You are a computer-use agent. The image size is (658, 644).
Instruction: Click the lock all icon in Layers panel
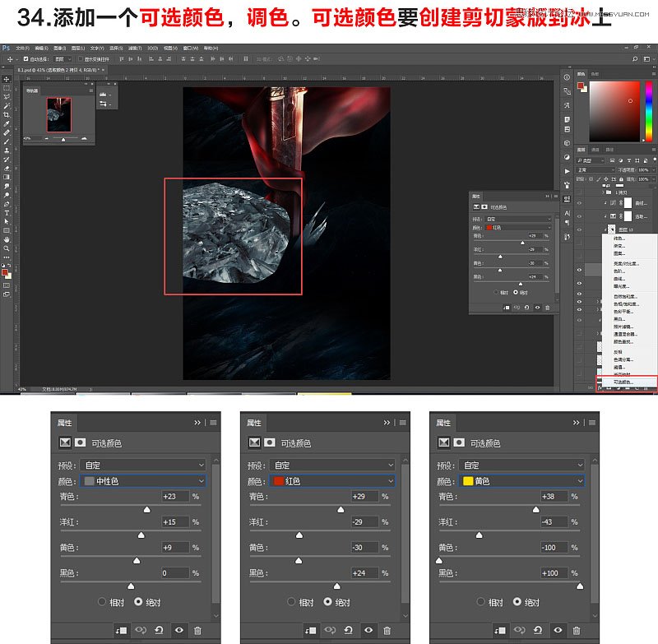[x=621, y=179]
